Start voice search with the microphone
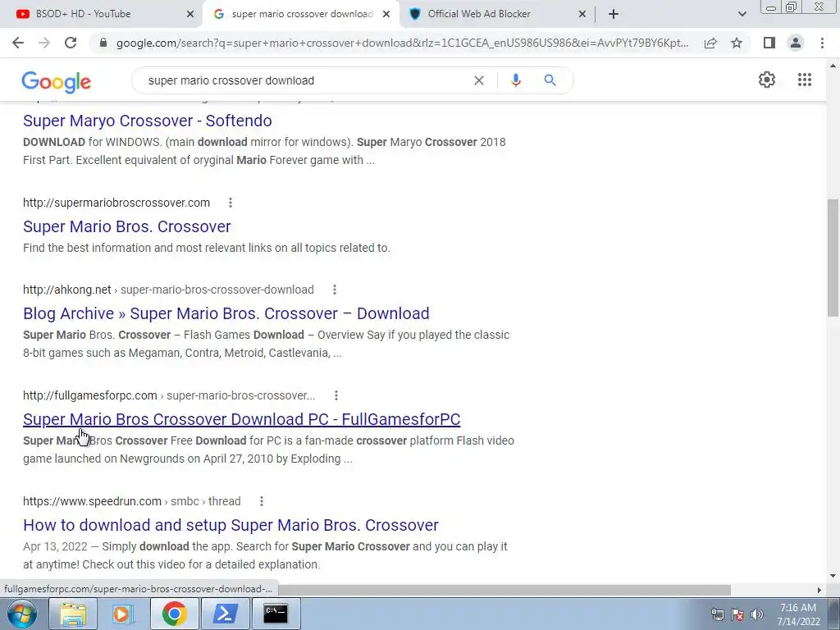 516,80
